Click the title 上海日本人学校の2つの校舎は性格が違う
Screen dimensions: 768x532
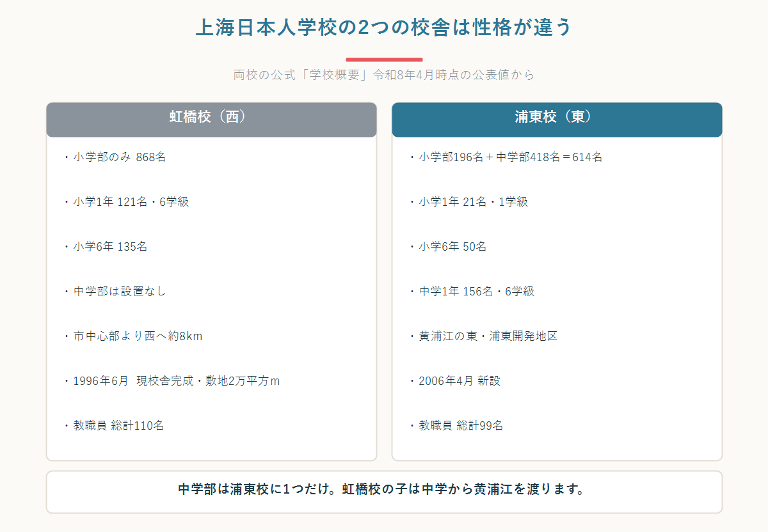[x=384, y=29]
